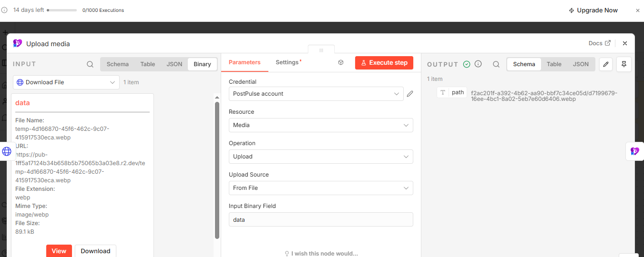
Task: Open output info icon
Action: tap(478, 64)
